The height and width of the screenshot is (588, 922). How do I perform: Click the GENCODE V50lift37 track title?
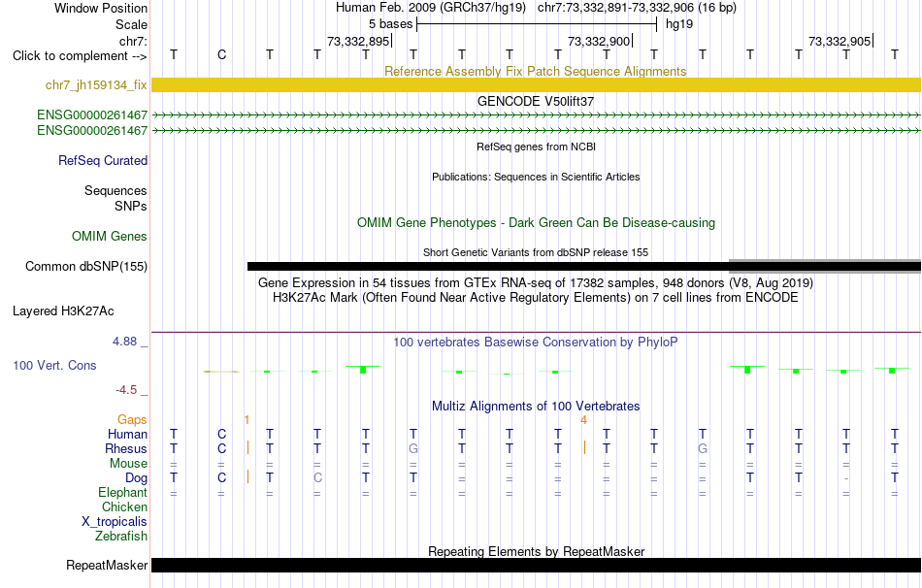535,101
